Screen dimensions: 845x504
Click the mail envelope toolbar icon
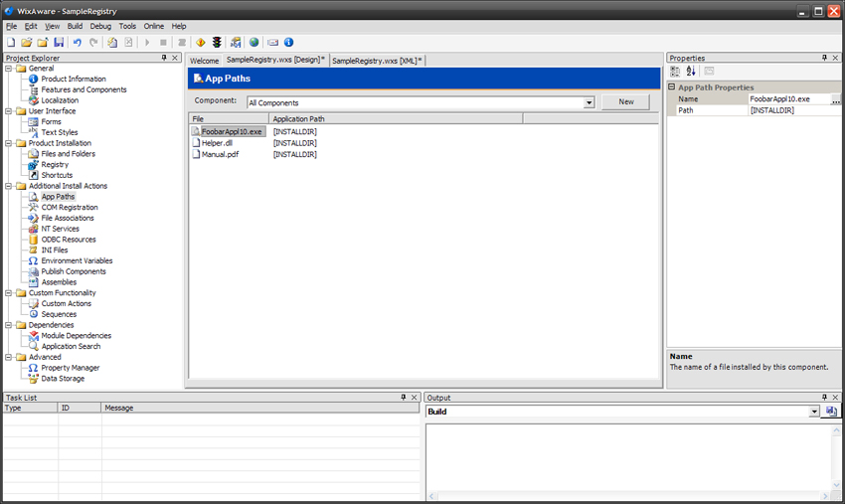[273, 42]
